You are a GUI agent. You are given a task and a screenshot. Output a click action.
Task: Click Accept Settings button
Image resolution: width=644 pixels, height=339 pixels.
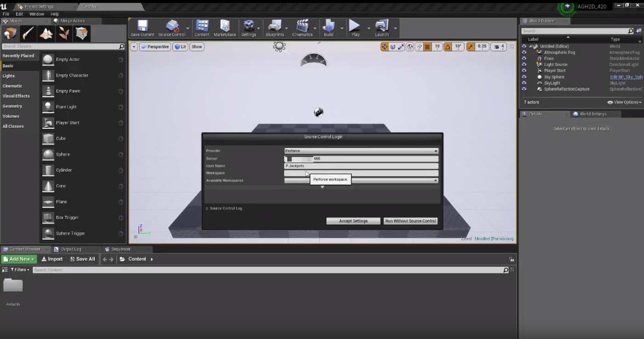pyautogui.click(x=353, y=221)
